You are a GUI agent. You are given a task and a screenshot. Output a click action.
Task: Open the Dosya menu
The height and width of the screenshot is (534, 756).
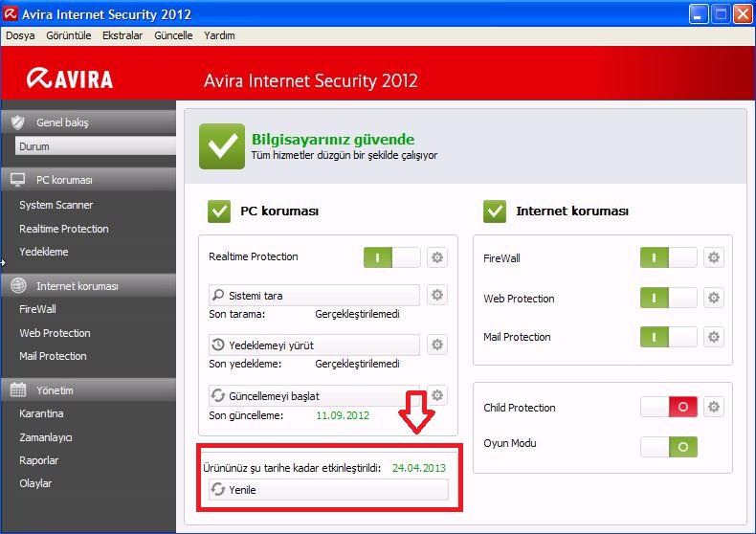[20, 35]
